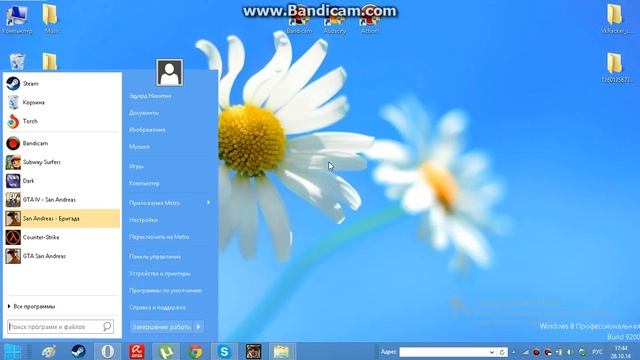Open Skype from the taskbar
The height and width of the screenshot is (360, 640).
pyautogui.click(x=224, y=351)
